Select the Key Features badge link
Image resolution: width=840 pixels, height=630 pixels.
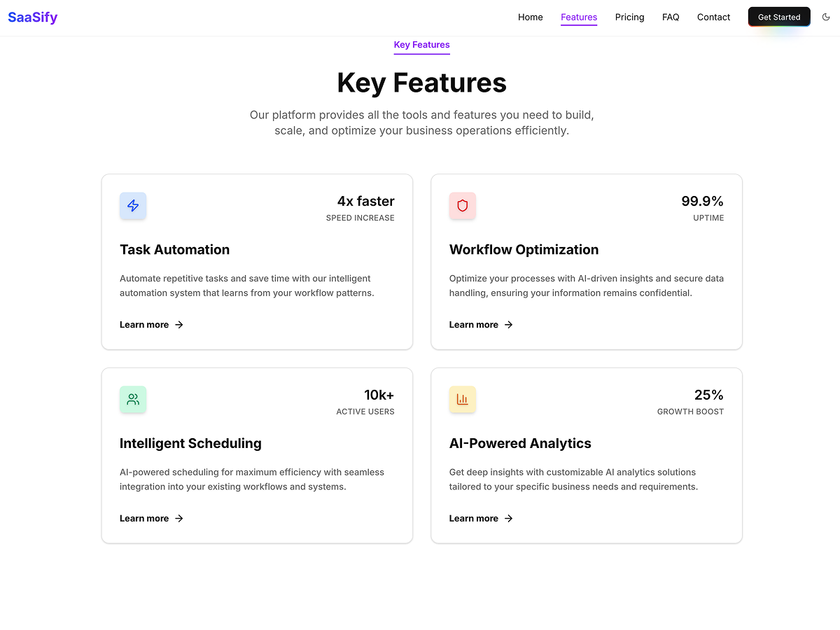tap(421, 44)
